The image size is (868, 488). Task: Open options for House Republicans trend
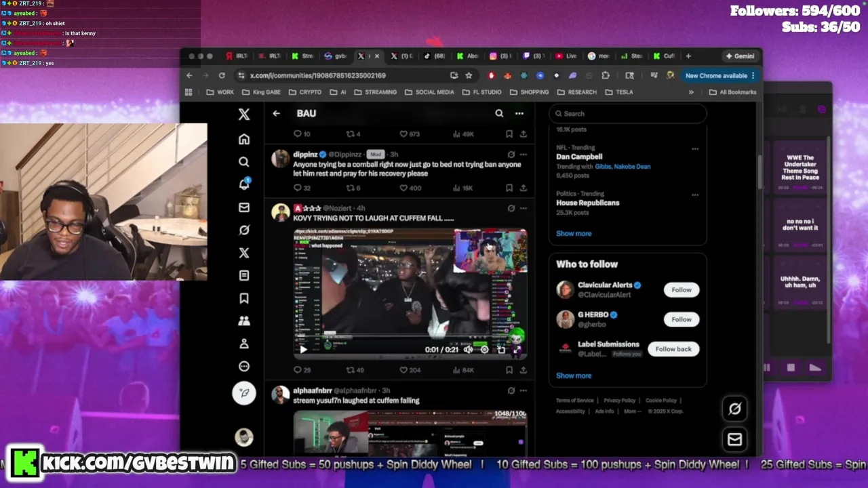[695, 195]
